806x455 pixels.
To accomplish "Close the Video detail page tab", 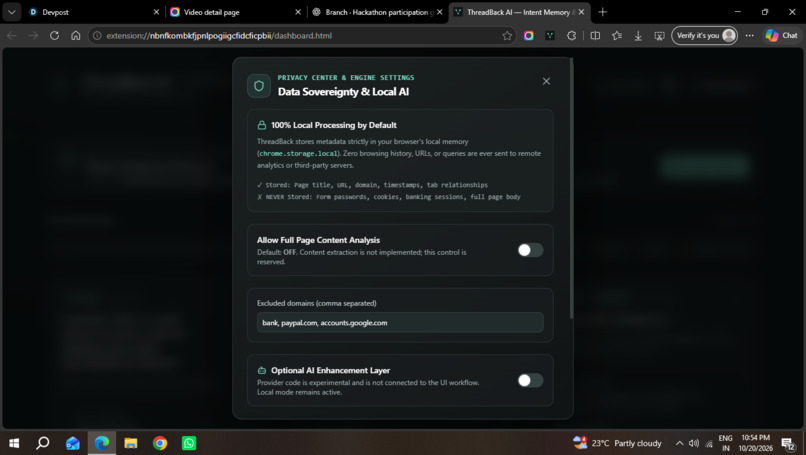I will click(x=298, y=12).
